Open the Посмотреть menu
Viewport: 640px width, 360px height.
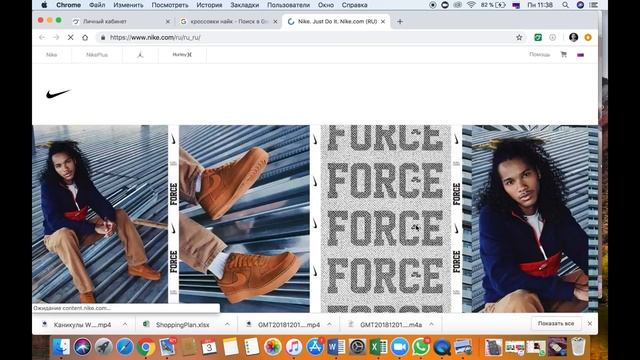click(170, 5)
